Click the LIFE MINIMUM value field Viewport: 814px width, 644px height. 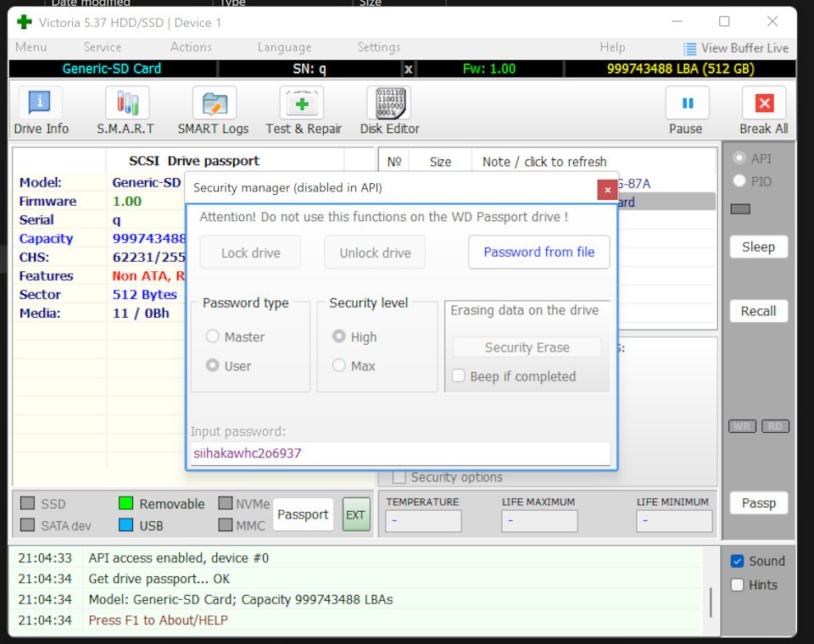tap(674, 521)
